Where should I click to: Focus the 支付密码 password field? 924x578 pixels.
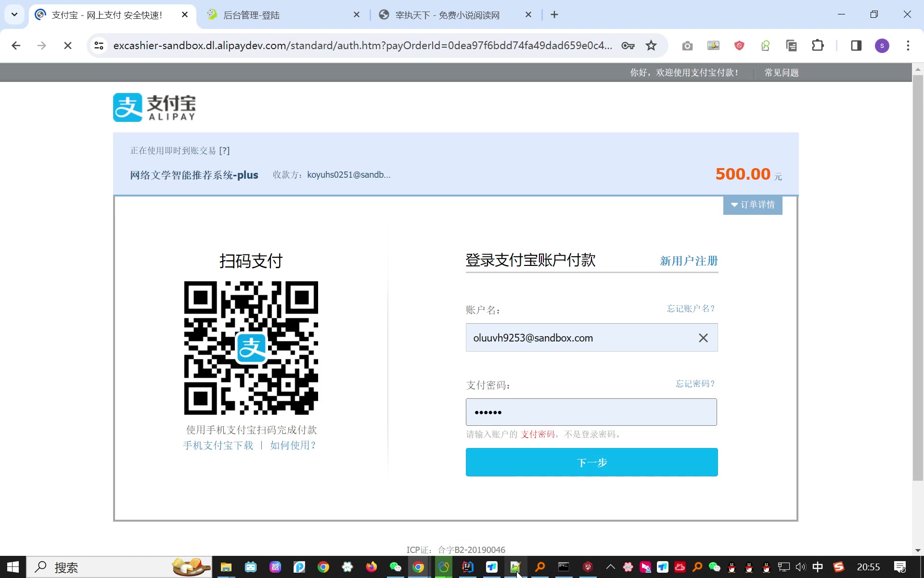click(x=591, y=412)
